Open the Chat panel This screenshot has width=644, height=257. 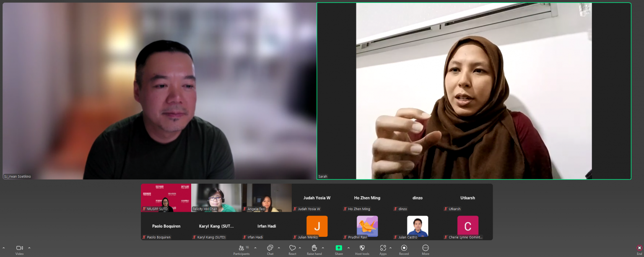pyautogui.click(x=270, y=248)
